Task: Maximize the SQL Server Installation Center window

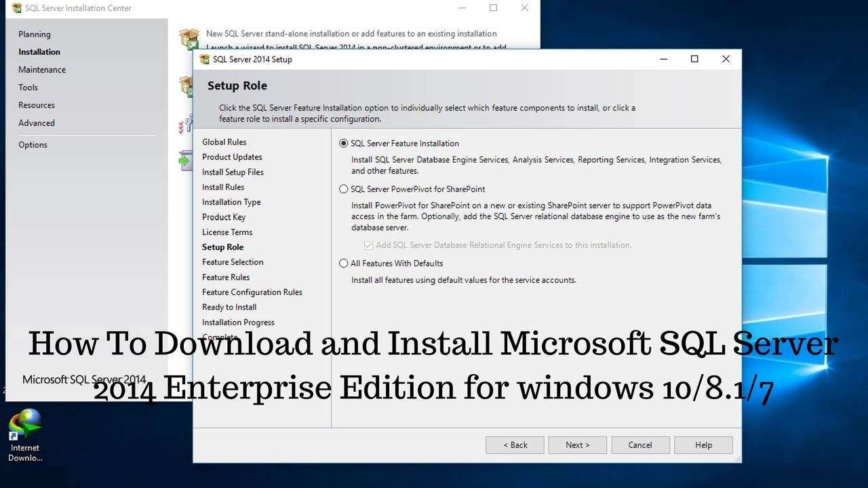Action: pyautogui.click(x=493, y=8)
